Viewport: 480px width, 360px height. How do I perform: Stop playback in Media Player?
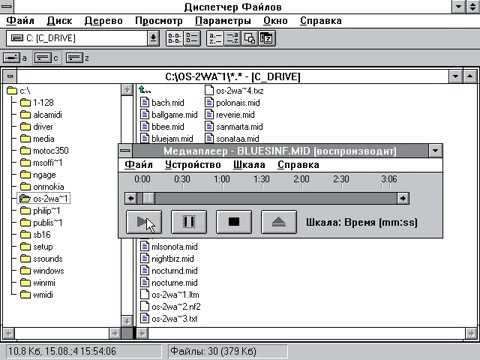coord(234,222)
